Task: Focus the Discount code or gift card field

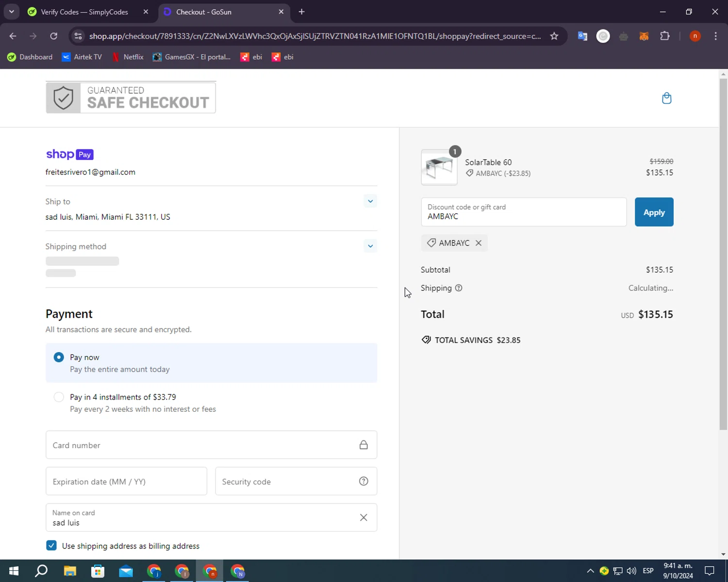Action: pyautogui.click(x=524, y=212)
